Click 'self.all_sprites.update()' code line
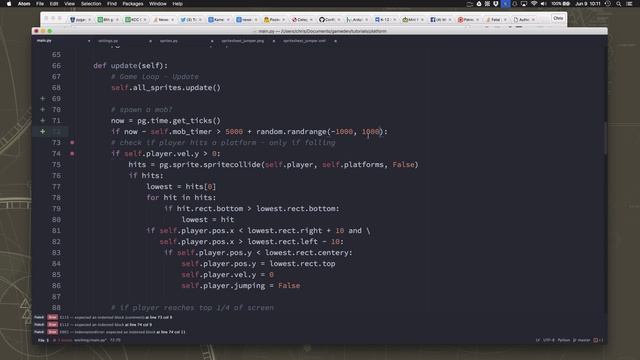Screen dimensions: 640x360 pyautogui.click(x=166, y=87)
